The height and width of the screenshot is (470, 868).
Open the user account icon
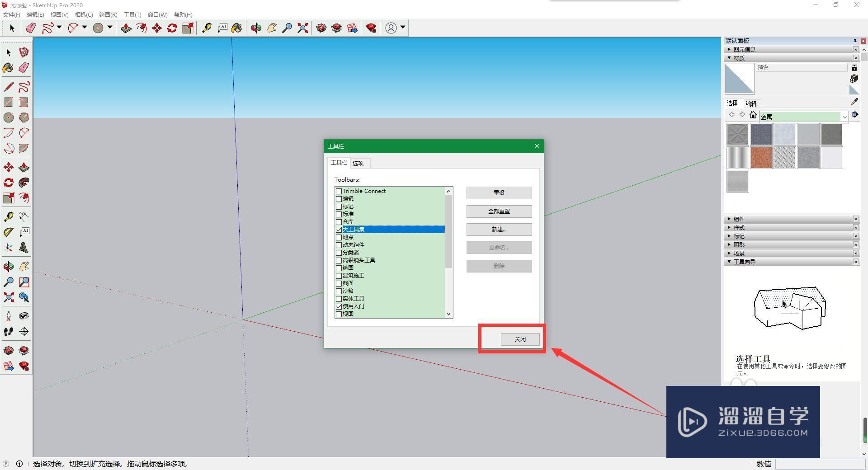click(391, 28)
